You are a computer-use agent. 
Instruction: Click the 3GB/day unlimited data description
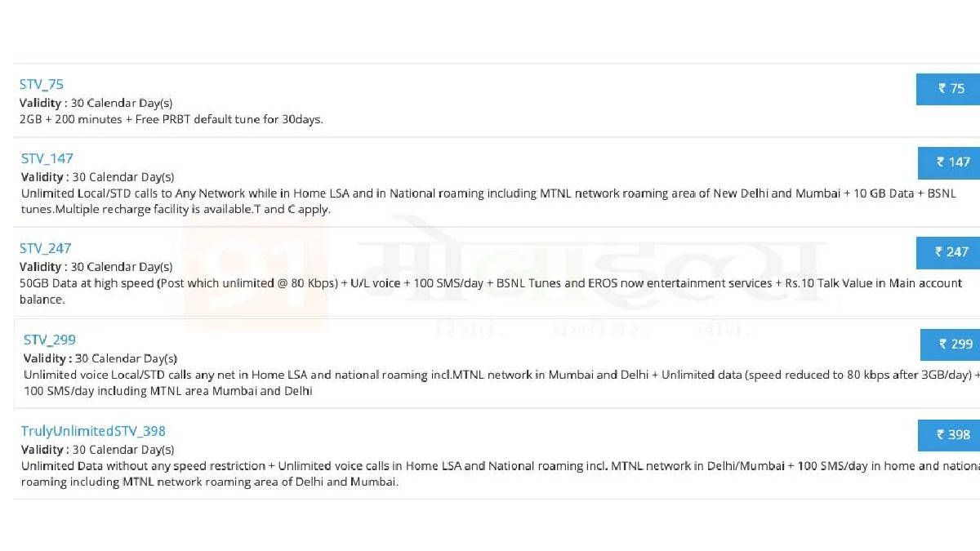click(501, 383)
